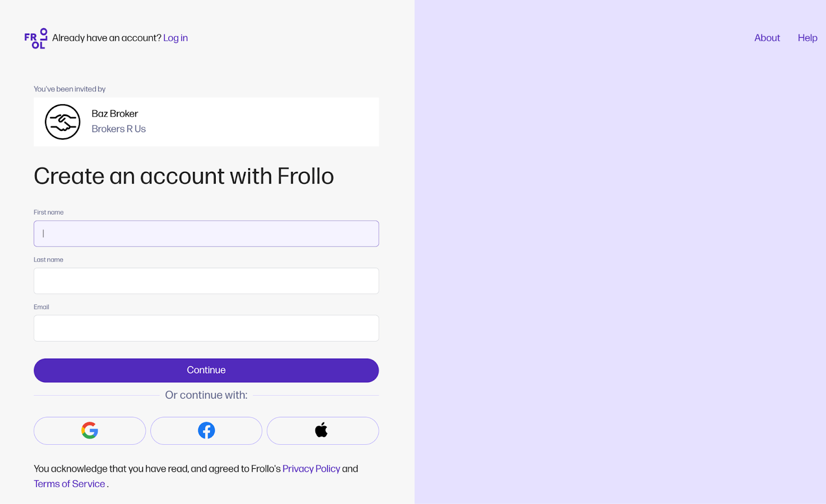Viewport: 826px width, 504px height.
Task: Continue with Facebook sign-up
Action: point(206,431)
